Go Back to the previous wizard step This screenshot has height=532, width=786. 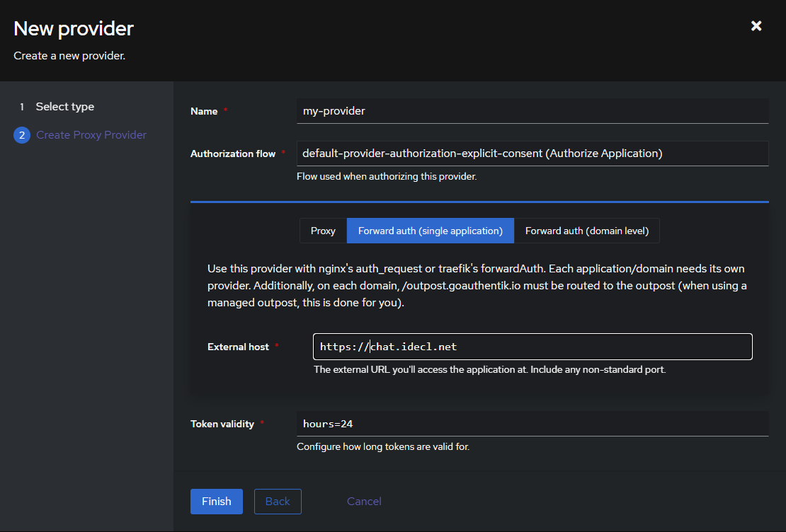[278, 502]
